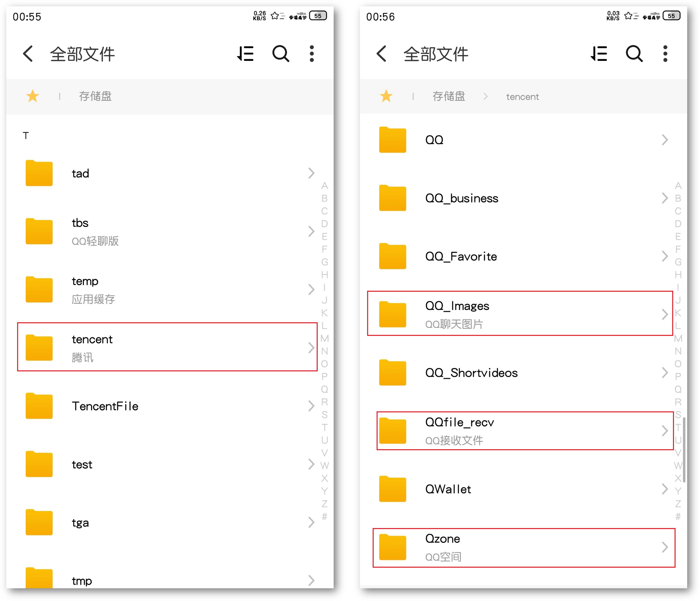Tap search icon in left screen
Image resolution: width=700 pixels, height=601 pixels.
pyautogui.click(x=281, y=54)
